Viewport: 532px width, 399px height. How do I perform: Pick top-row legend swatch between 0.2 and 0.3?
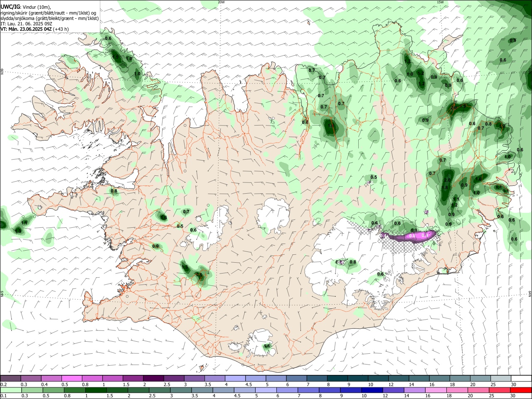(x=10, y=379)
